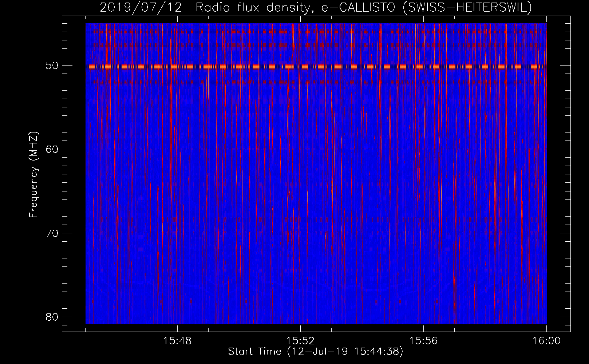Click the 15:52 time tick label
Viewport: 589px width, 364px height.
tap(300, 341)
